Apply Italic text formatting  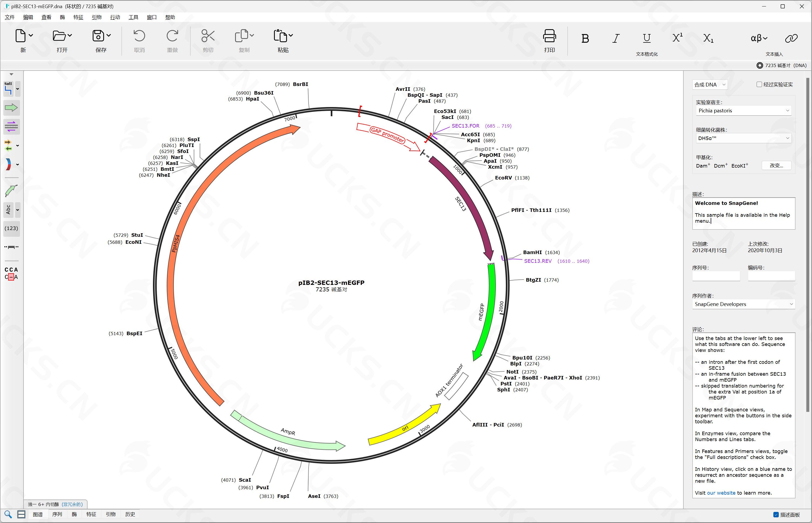click(616, 38)
